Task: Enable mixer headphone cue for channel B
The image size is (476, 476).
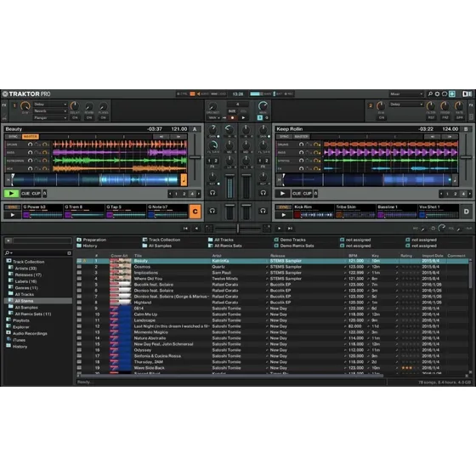Action: pos(263,193)
